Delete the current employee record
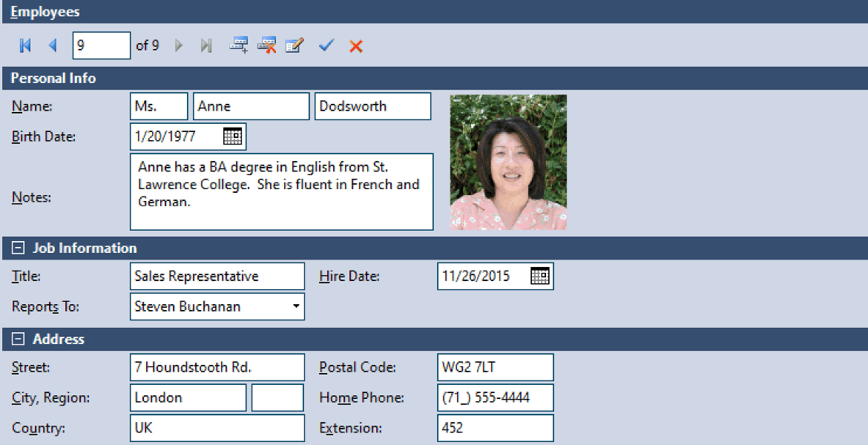 coord(267,45)
